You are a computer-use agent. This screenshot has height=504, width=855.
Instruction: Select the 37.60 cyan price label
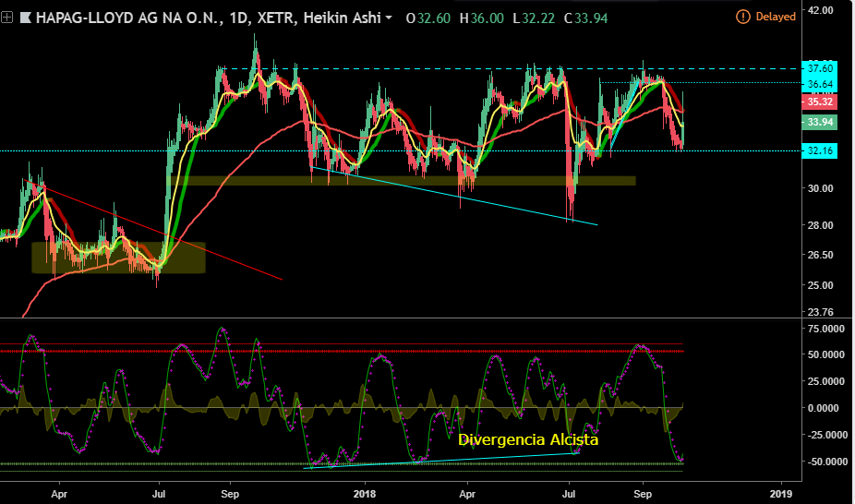point(820,68)
